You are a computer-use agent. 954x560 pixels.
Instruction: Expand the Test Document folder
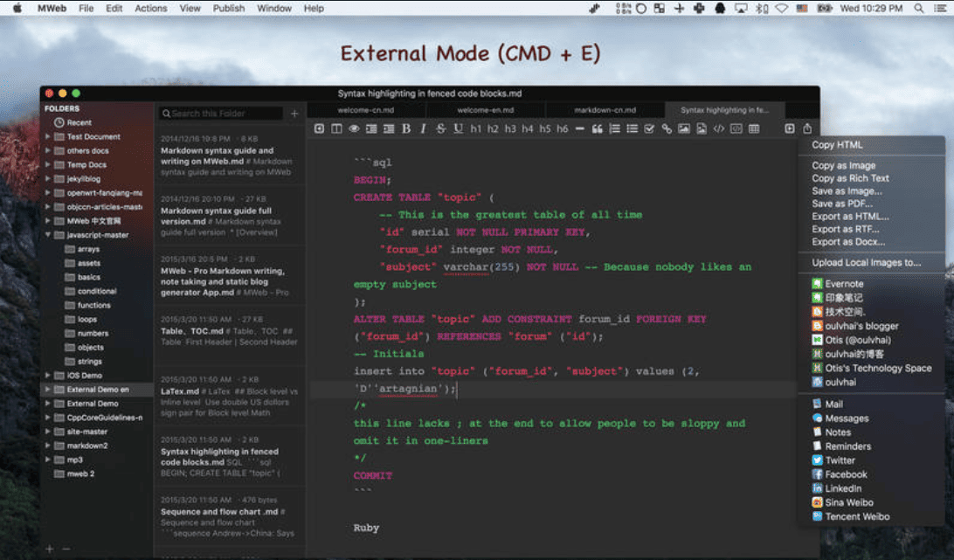point(47,137)
